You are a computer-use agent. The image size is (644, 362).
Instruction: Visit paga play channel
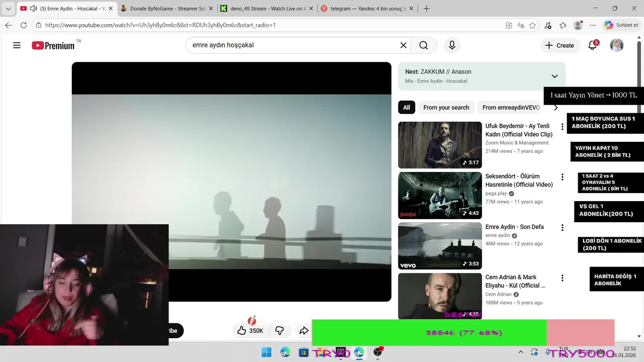coord(496,194)
